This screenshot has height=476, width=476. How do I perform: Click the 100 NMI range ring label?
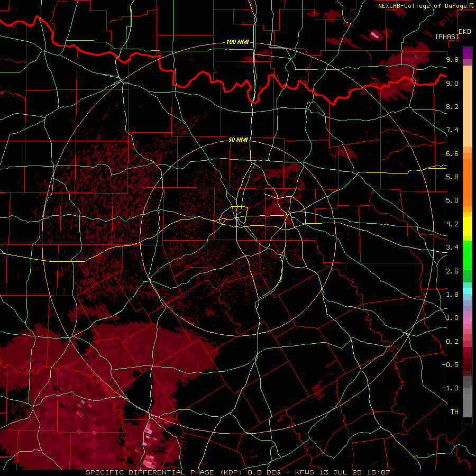237,42
